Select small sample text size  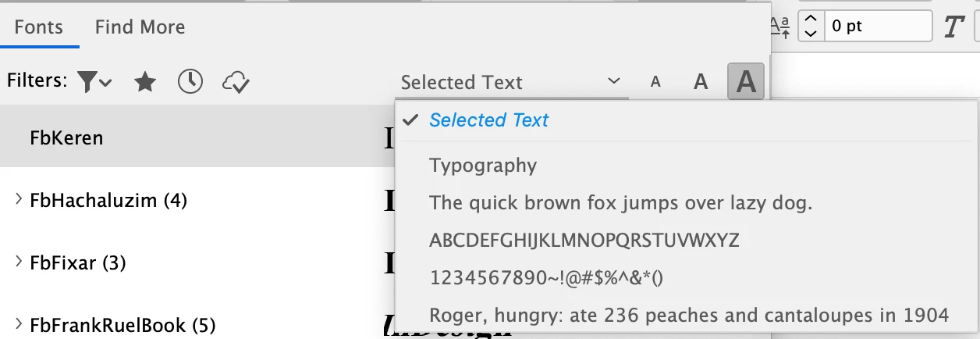coord(655,82)
